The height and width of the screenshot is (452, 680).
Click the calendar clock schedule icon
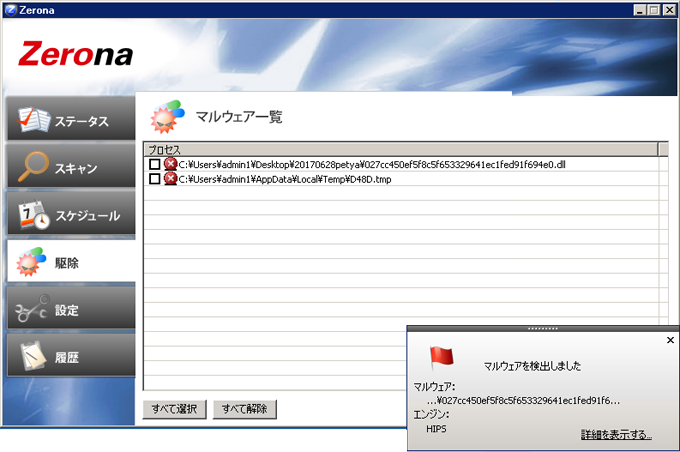coord(34,214)
